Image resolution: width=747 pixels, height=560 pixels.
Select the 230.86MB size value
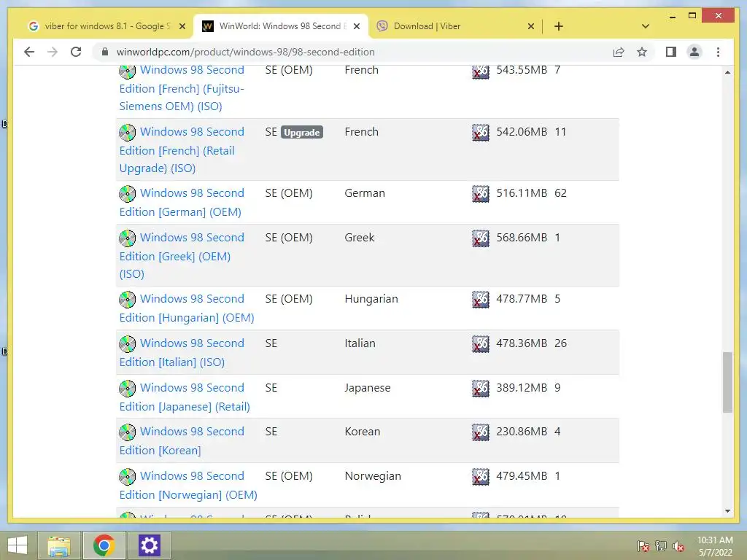click(x=522, y=431)
